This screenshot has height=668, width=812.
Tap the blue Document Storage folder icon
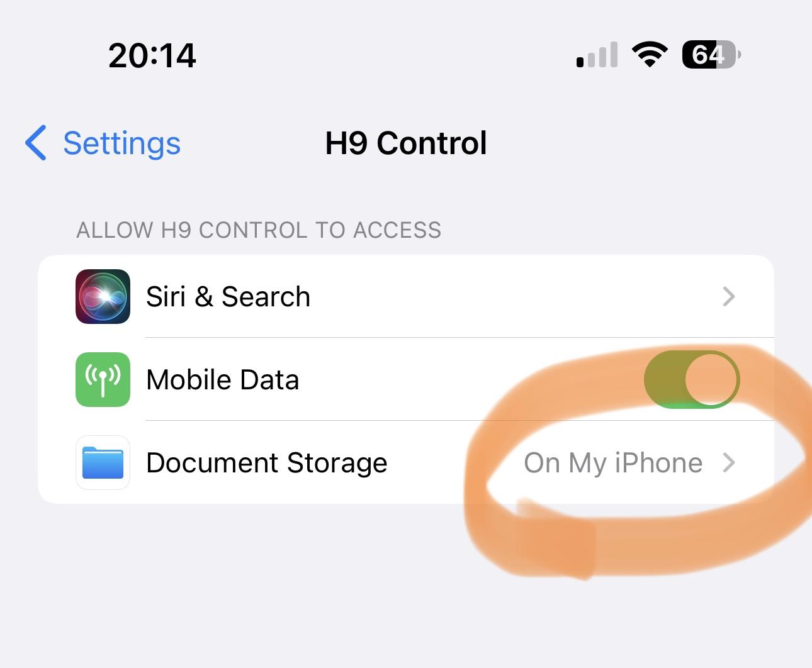tap(103, 462)
